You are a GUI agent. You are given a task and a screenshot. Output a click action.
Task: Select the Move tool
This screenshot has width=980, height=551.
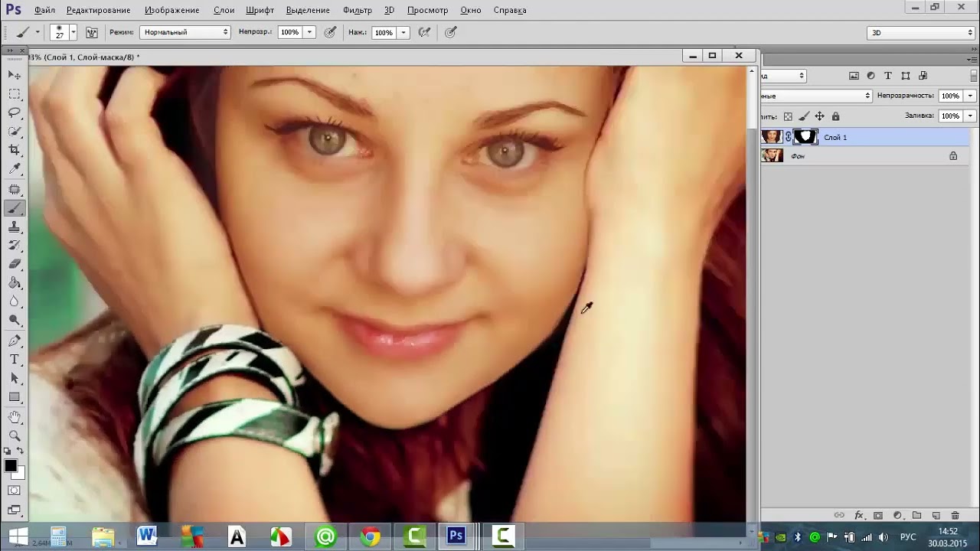(15, 75)
